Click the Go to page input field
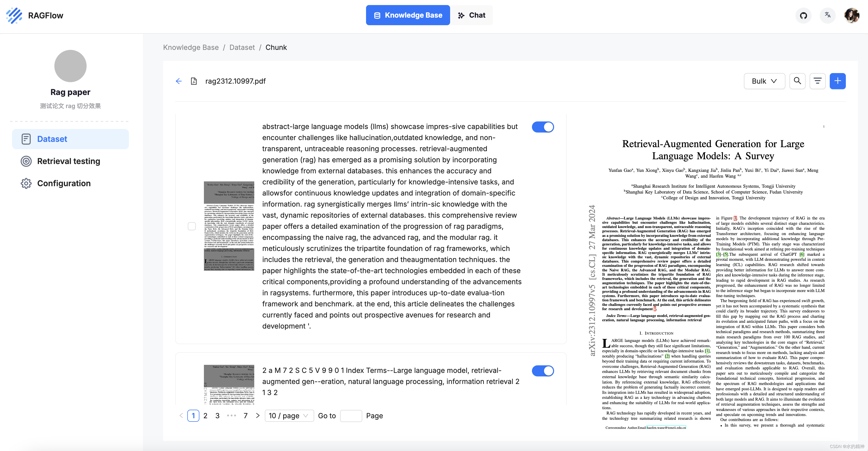Viewport: 868px width, 451px height. click(x=351, y=415)
